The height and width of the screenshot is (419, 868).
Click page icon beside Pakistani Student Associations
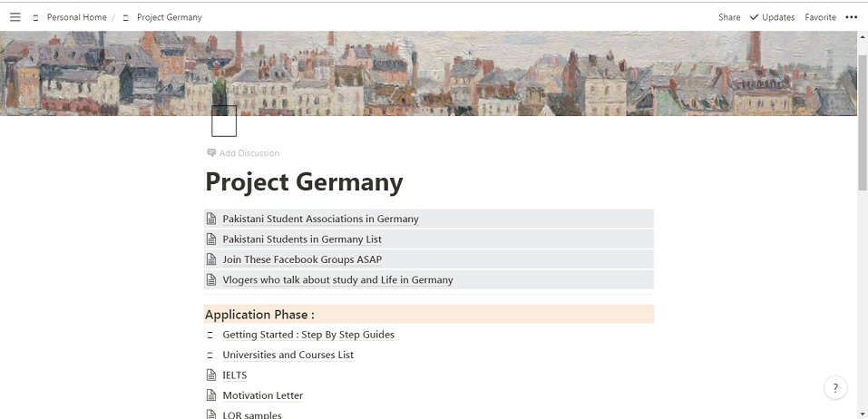(x=211, y=219)
